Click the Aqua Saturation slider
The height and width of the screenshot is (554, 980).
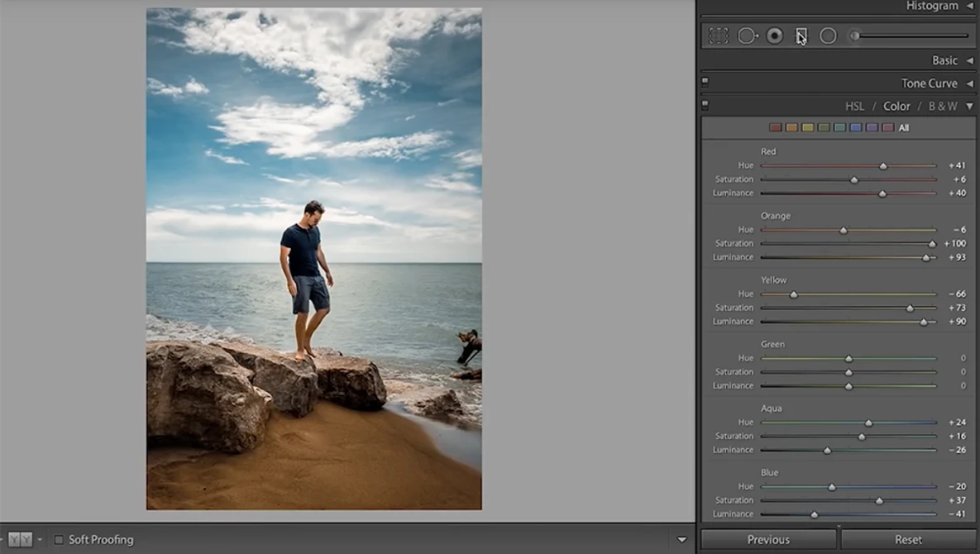[x=849, y=437]
